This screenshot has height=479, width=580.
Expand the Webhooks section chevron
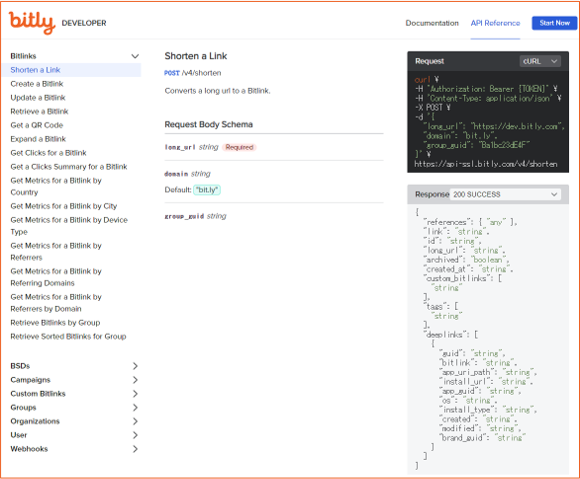[x=135, y=449]
